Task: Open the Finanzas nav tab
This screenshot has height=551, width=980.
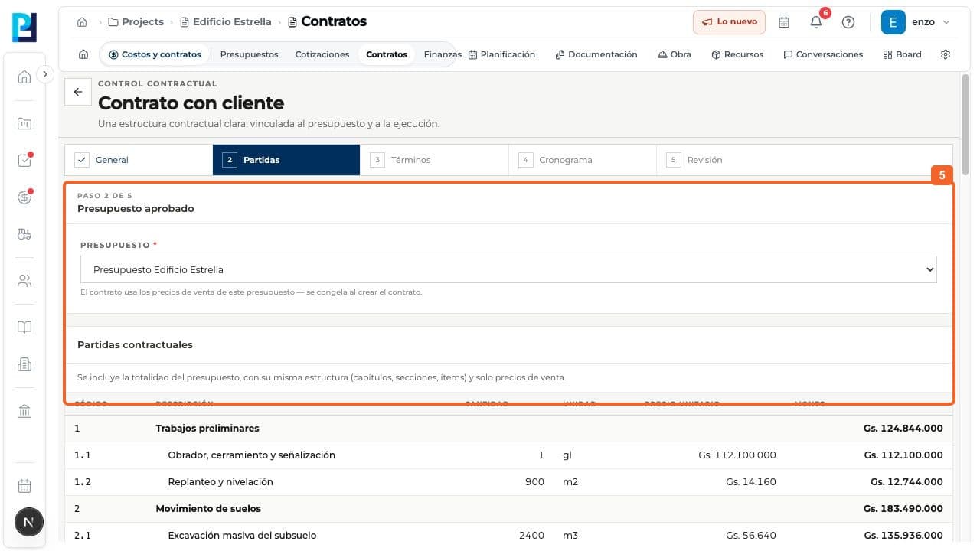Action: pyautogui.click(x=443, y=54)
